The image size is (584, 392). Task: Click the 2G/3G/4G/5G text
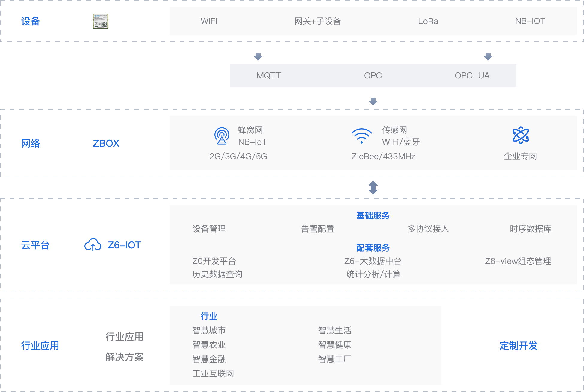coord(238,156)
